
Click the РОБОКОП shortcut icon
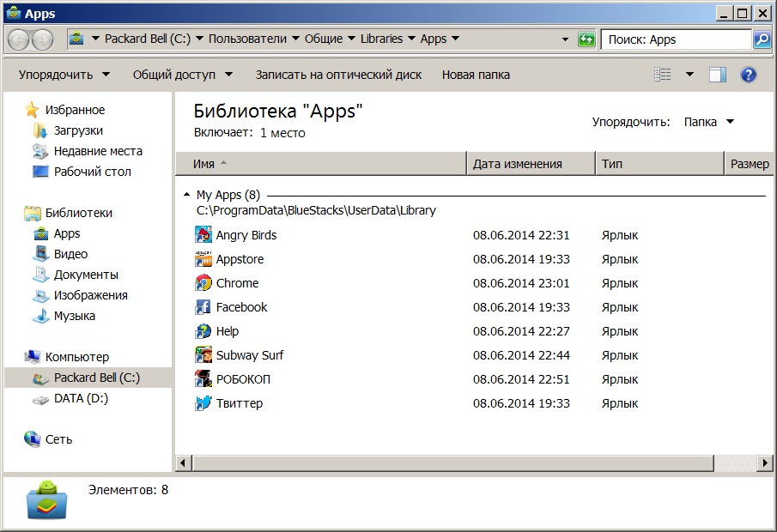pyautogui.click(x=203, y=379)
